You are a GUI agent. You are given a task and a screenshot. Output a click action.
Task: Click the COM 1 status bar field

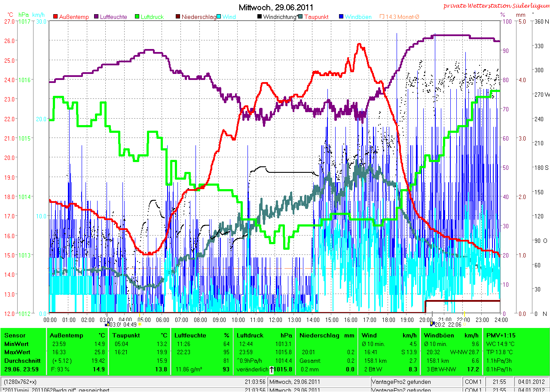(473, 382)
